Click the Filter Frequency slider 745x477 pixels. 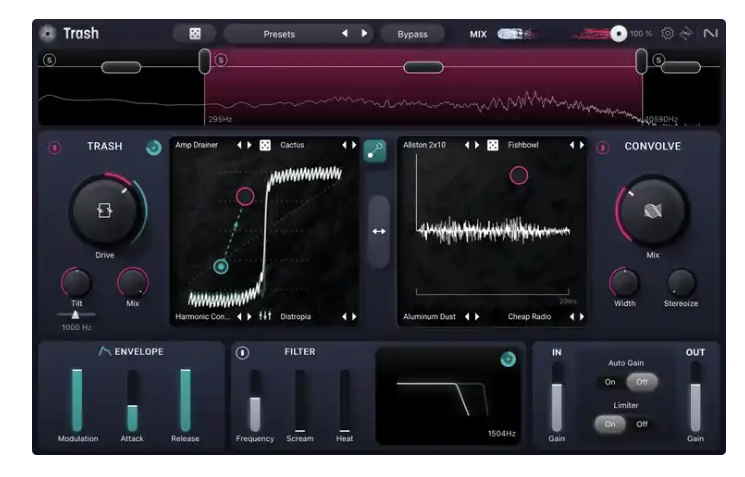[255, 400]
